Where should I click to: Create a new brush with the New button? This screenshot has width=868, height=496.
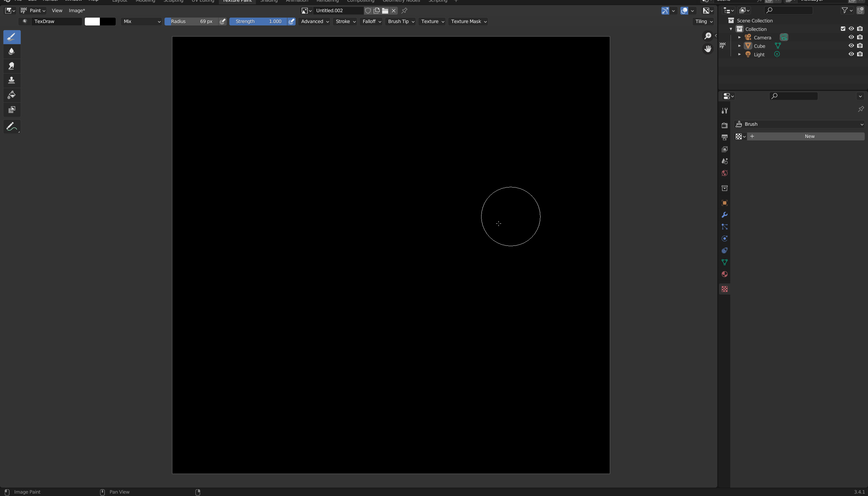[x=809, y=136]
